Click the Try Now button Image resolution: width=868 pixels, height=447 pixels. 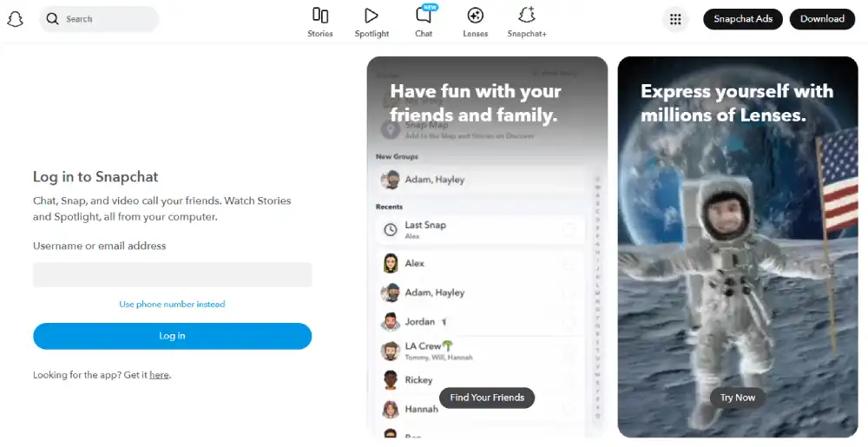click(737, 398)
